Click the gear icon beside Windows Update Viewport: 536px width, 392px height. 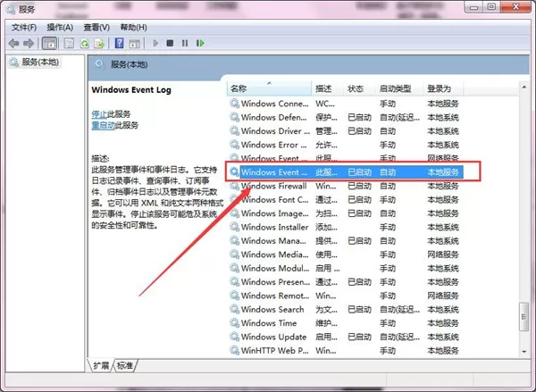tap(234, 337)
